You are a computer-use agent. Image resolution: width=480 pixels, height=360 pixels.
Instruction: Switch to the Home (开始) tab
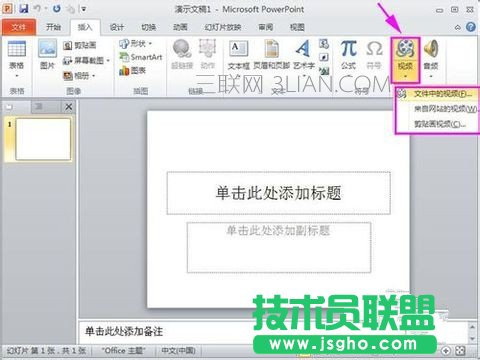pos(53,27)
